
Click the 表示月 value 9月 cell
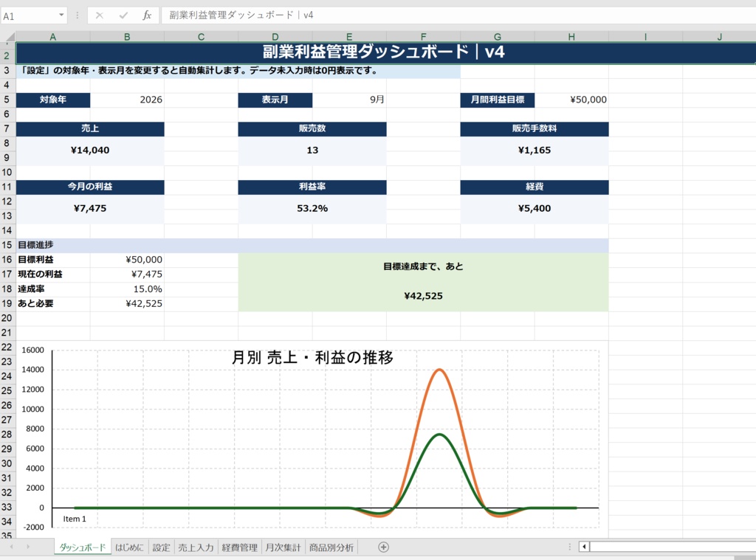(x=349, y=100)
